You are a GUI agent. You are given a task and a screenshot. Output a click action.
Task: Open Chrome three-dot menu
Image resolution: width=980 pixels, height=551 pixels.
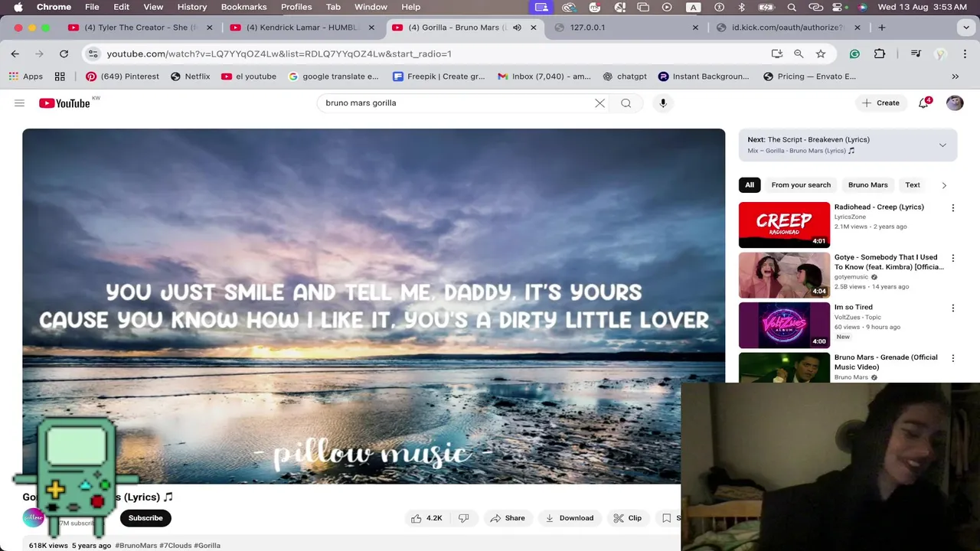965,54
